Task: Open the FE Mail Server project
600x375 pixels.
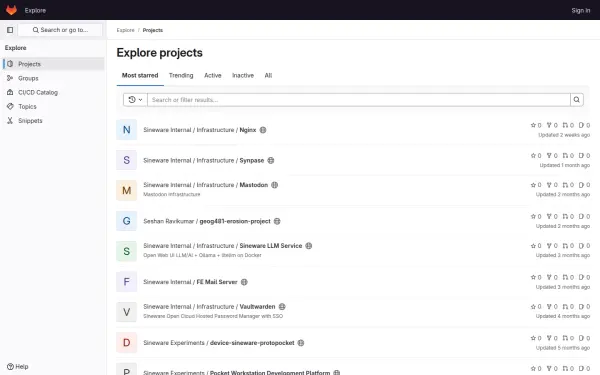Action: click(x=190, y=282)
